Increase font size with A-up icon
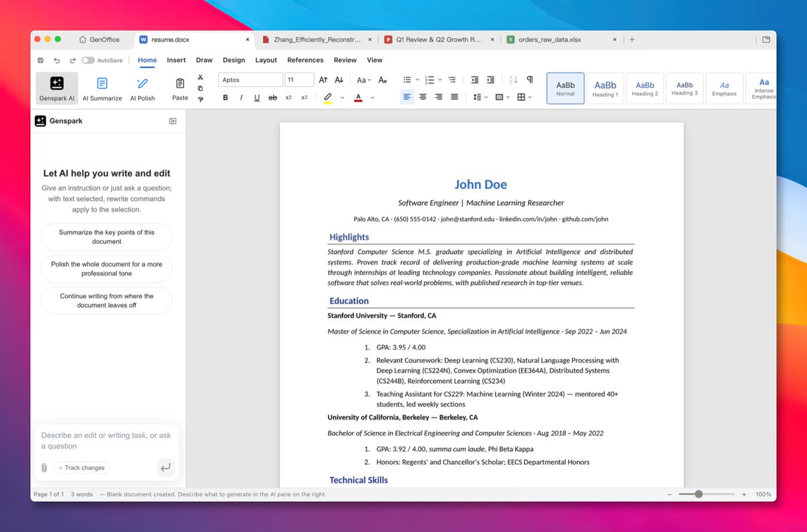Image resolution: width=807 pixels, height=532 pixels. 323,79
